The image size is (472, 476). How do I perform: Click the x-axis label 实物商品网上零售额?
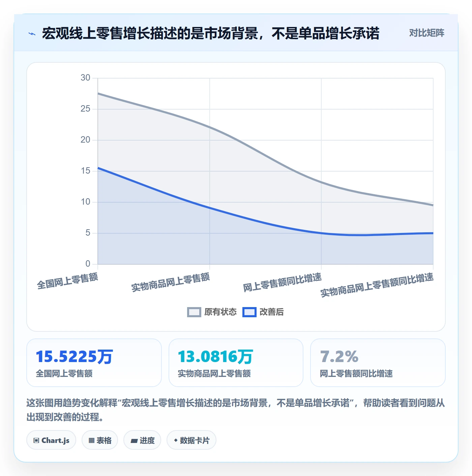coord(171,282)
